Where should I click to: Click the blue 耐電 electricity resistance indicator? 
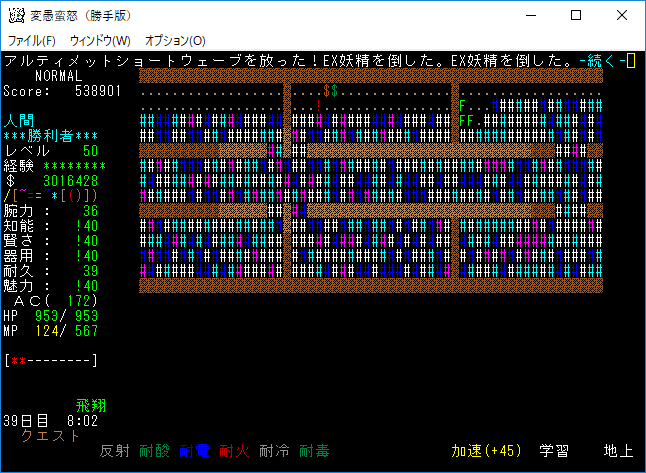pyautogui.click(x=194, y=451)
